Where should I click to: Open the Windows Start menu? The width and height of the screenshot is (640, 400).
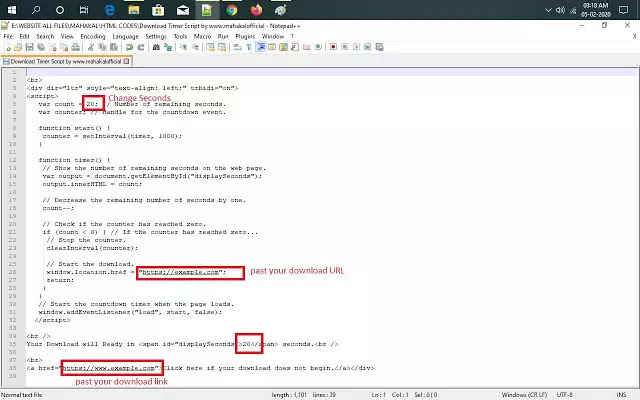tap(12, 10)
